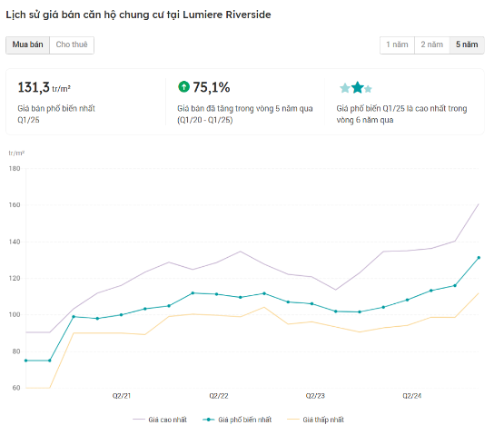Toggle the Giá cao nhất legend series
Viewport: 504px width, 425px height.
pyautogui.click(x=160, y=420)
